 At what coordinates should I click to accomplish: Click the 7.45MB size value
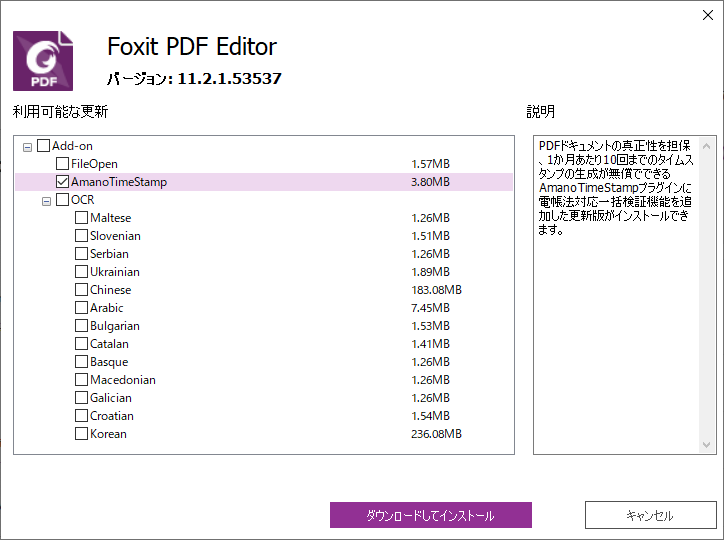430,308
